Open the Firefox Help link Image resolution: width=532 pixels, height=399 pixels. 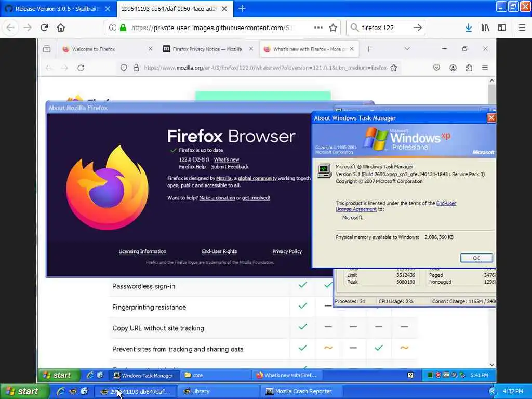click(x=192, y=167)
